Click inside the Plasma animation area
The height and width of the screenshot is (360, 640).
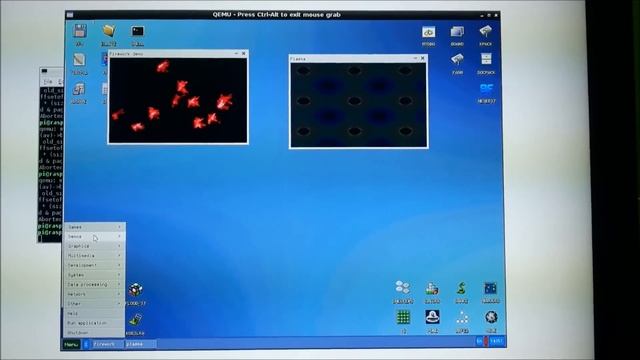[x=358, y=105]
